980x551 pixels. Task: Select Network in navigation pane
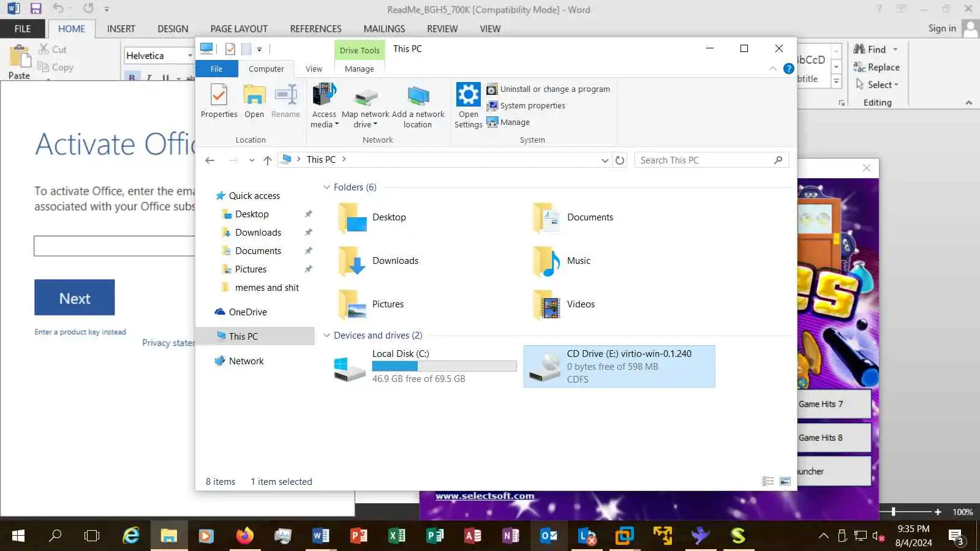(x=246, y=361)
